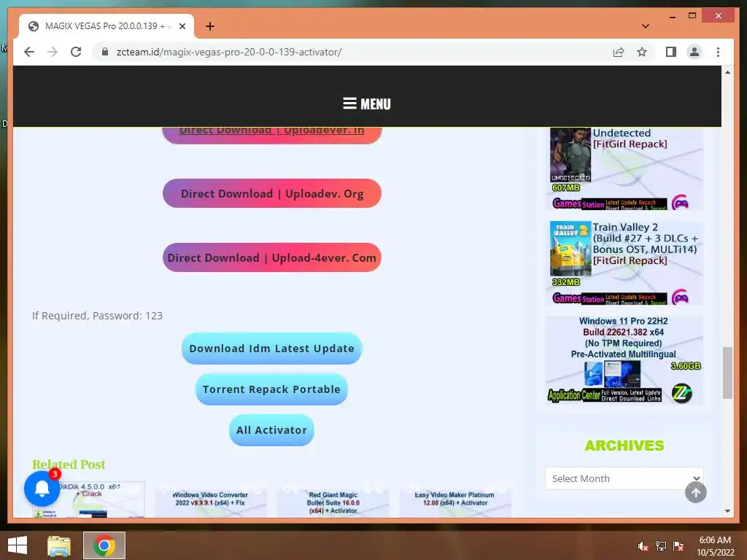Open the Train Valley 2 cover thumbnail
Image resolution: width=747 pixels, height=560 pixels.
pos(570,249)
